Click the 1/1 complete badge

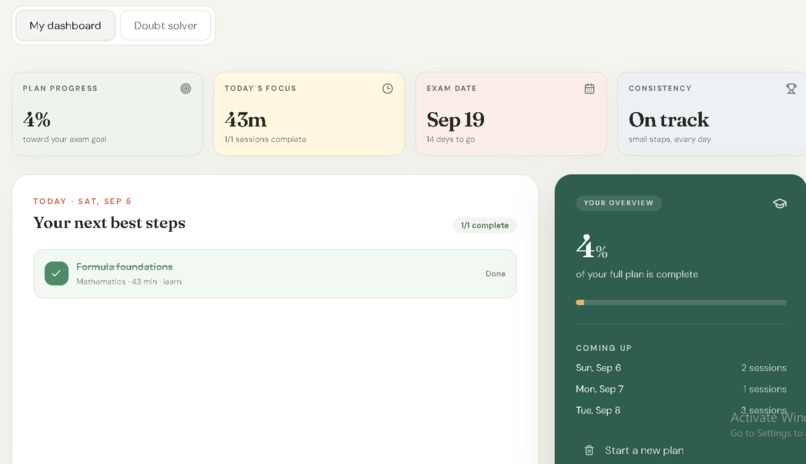click(485, 225)
